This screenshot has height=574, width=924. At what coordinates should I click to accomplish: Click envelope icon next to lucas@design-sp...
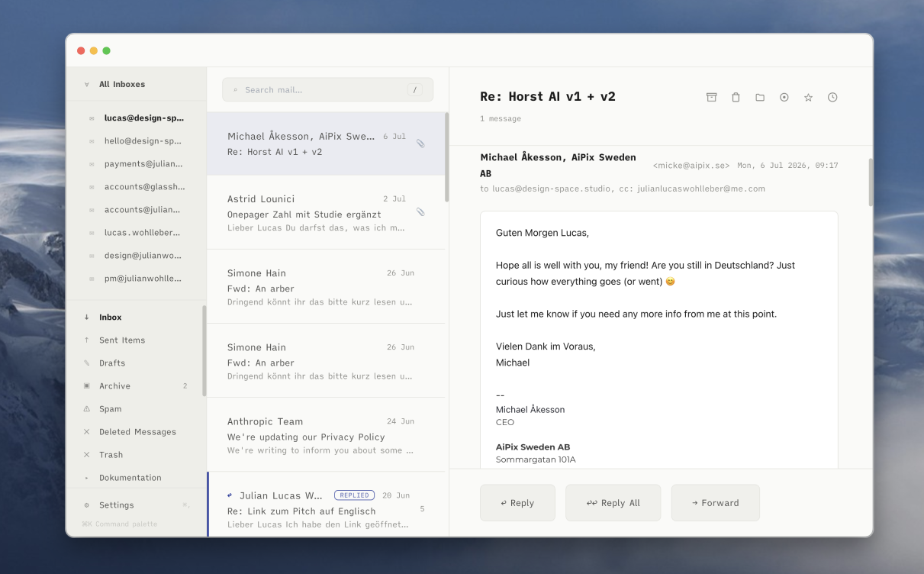(92, 118)
